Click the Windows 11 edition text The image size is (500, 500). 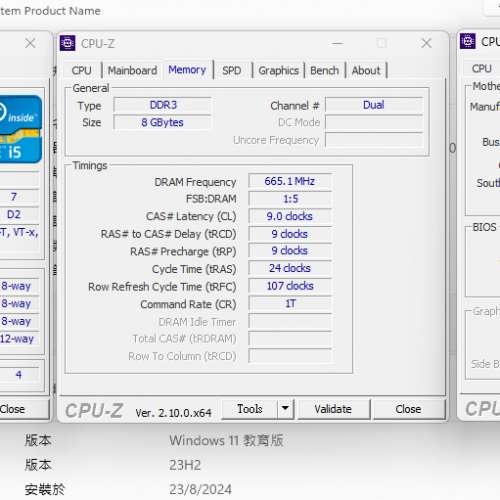227,441
